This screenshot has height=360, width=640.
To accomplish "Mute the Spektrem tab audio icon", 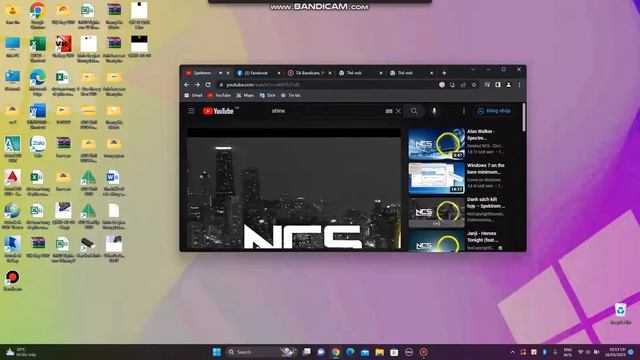I will coord(220,73).
